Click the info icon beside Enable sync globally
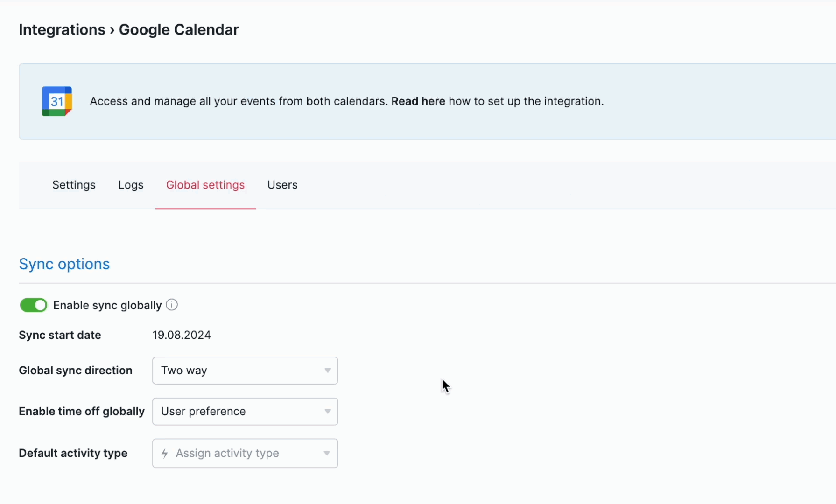The width and height of the screenshot is (836, 504). (x=172, y=305)
